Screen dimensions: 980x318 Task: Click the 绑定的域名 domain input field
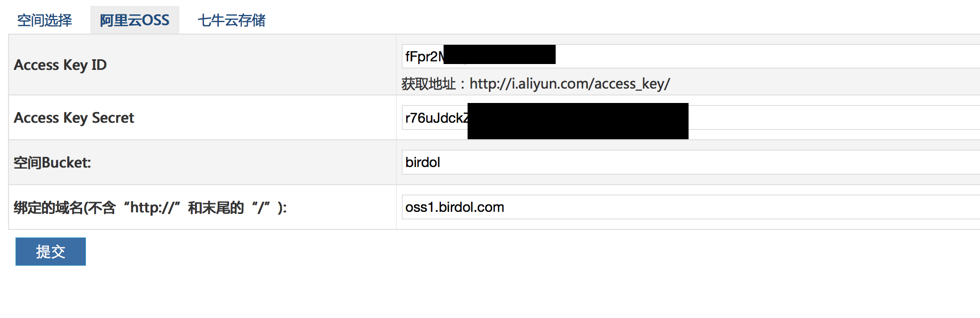[691, 207]
